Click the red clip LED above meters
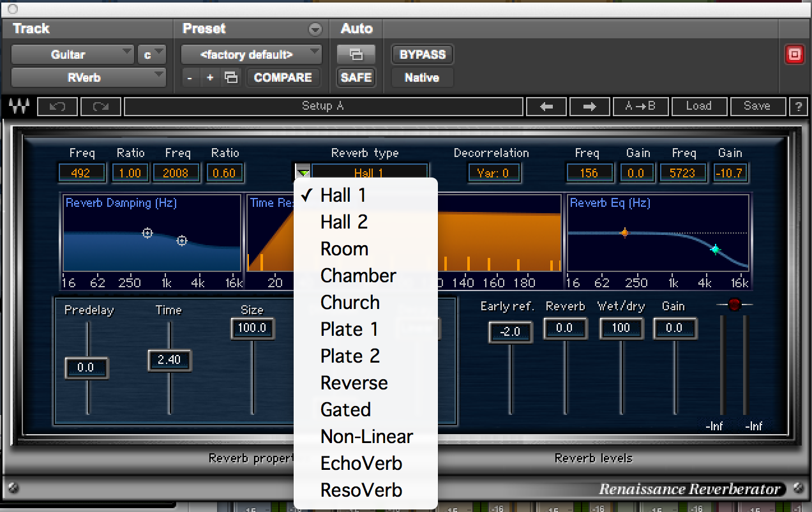This screenshot has height=512, width=812. click(x=734, y=305)
